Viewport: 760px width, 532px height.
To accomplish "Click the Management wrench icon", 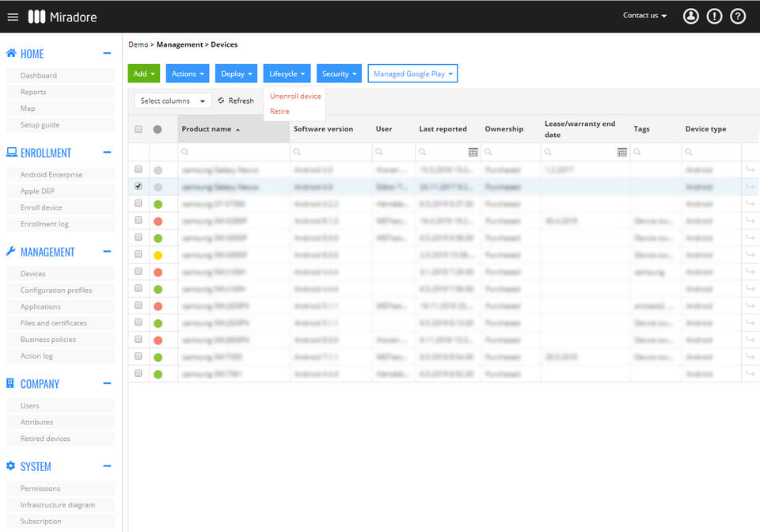I will 10,251.
